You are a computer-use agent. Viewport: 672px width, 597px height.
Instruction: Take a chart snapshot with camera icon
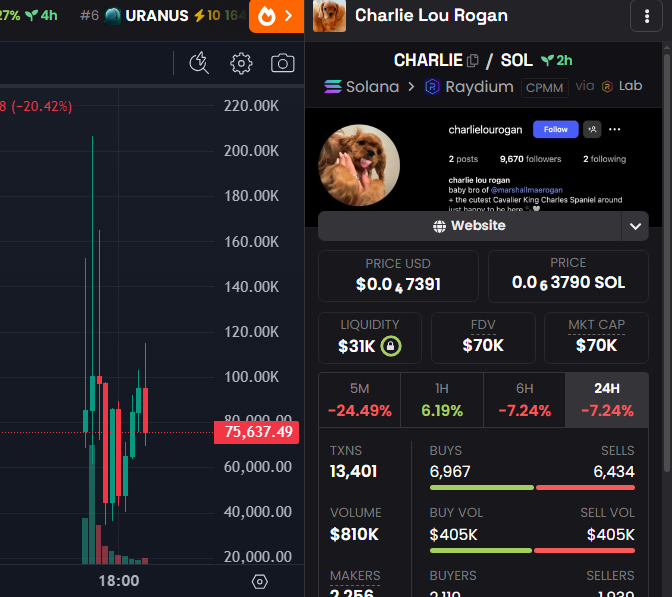coord(282,63)
